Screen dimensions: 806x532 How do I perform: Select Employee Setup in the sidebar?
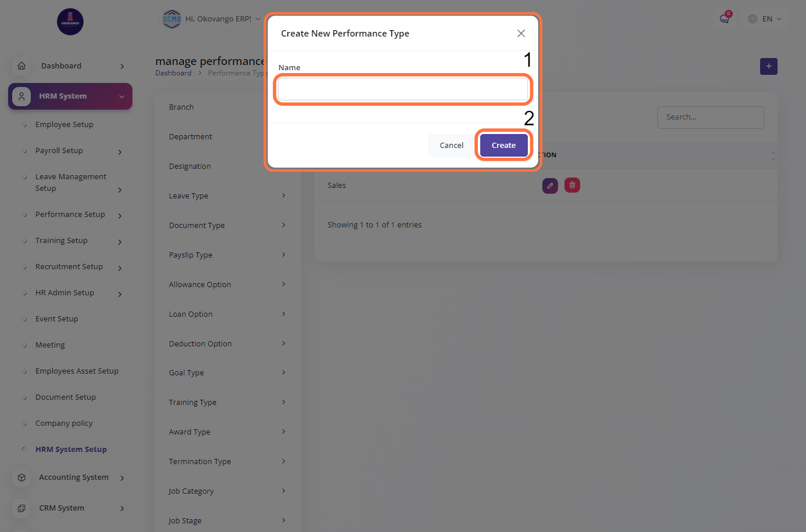[x=64, y=125]
